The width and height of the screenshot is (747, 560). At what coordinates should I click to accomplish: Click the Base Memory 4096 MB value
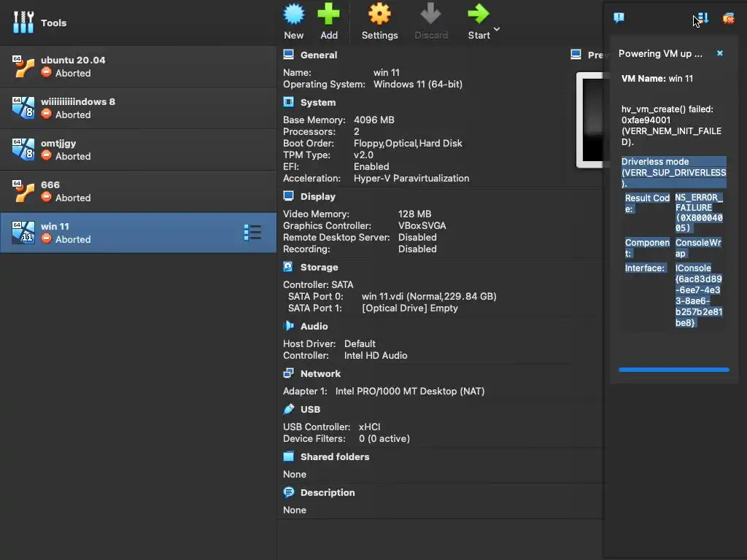(374, 120)
